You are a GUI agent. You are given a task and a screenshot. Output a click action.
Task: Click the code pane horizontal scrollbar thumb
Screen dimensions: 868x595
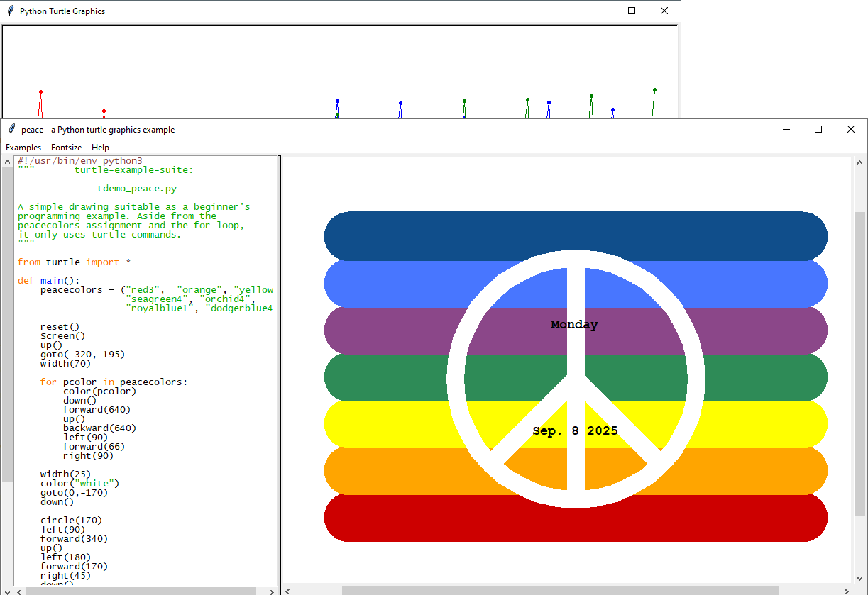pyautogui.click(x=141, y=591)
